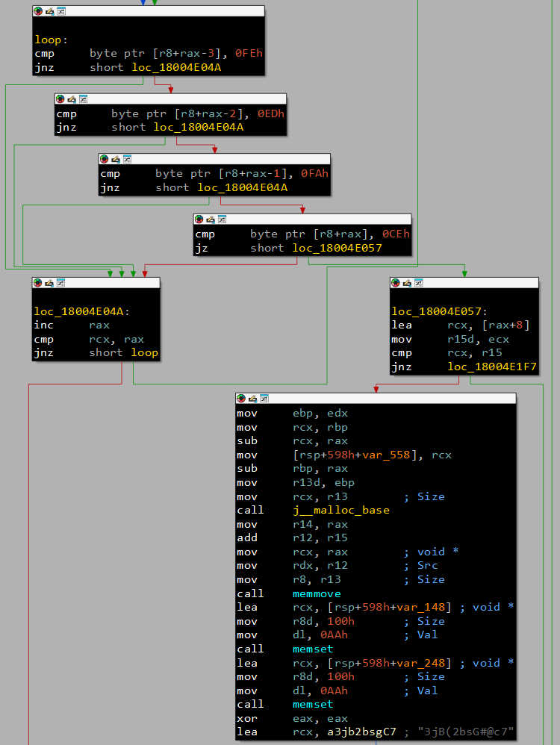The height and width of the screenshot is (745, 560).
Task: Click the a3jb2bsgC7 string reference
Action: pyautogui.click(x=361, y=732)
